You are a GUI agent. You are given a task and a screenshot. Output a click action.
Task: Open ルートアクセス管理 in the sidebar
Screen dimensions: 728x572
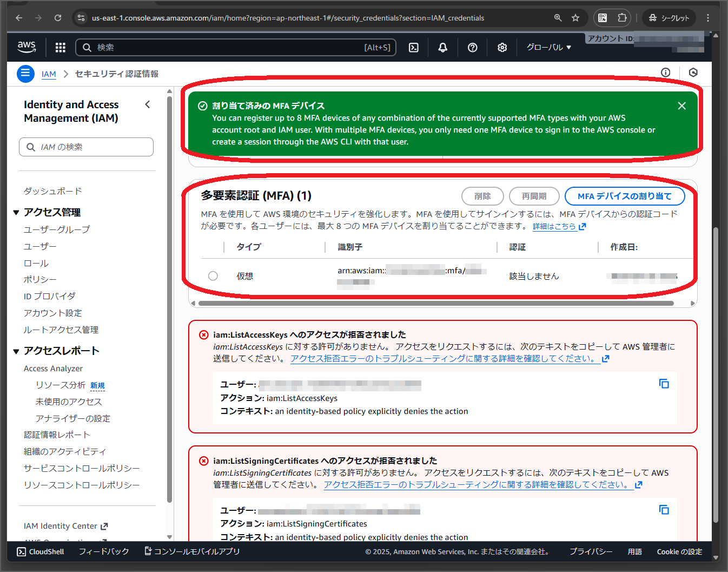coord(61,330)
